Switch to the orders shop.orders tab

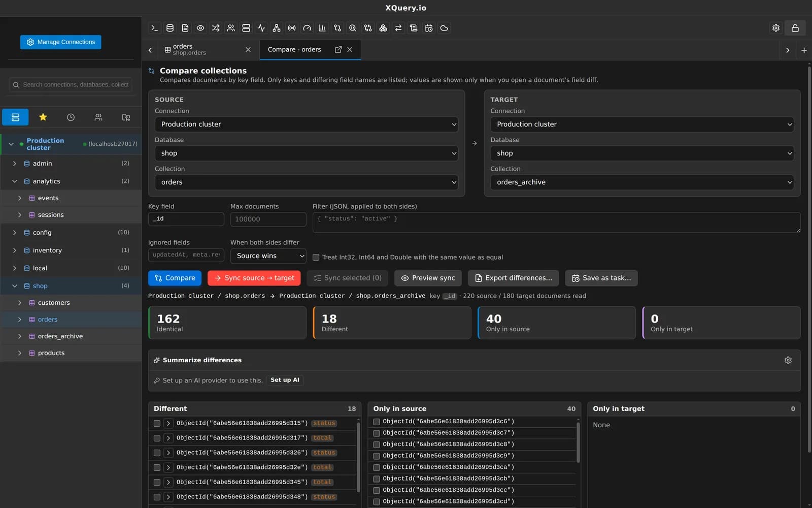click(x=208, y=49)
